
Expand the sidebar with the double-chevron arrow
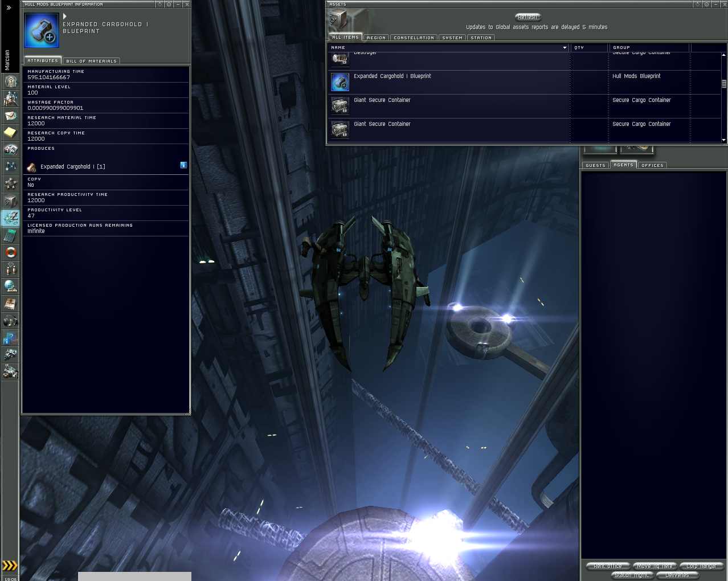(9, 7)
